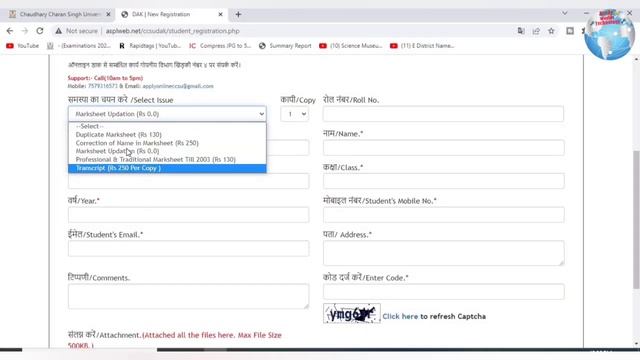Close the Chaudhary Charan Singh University tab
This screenshot has width=640, height=360.
108,14
